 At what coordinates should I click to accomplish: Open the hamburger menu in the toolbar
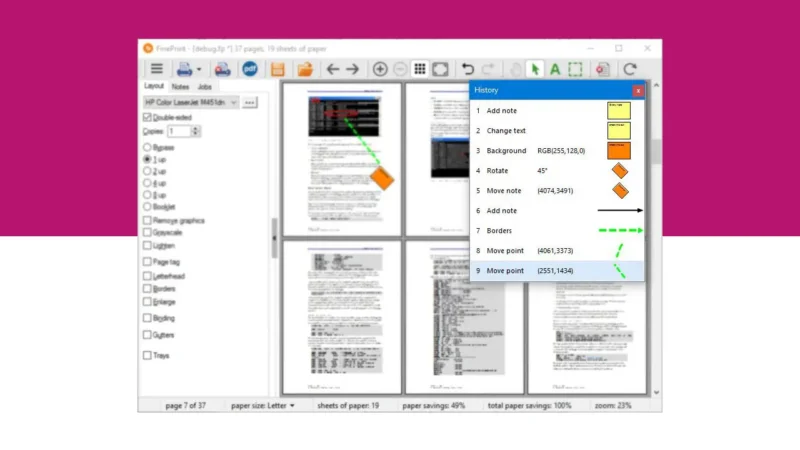(156, 69)
